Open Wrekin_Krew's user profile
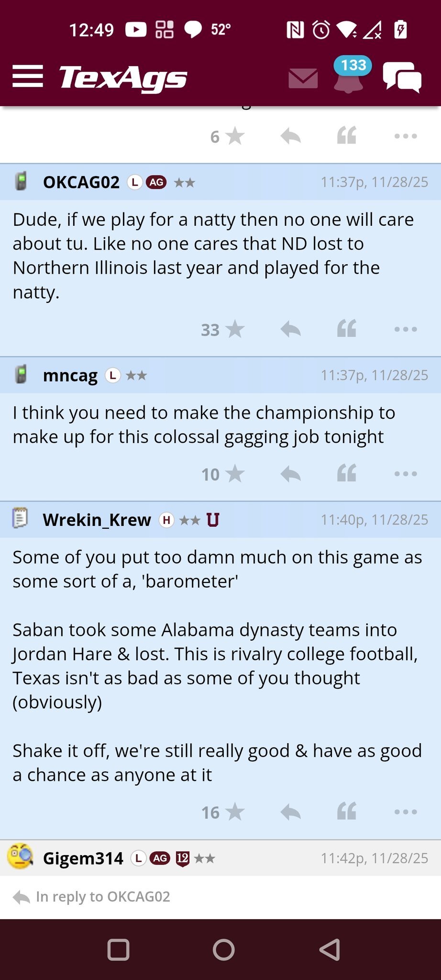 pyautogui.click(x=97, y=520)
